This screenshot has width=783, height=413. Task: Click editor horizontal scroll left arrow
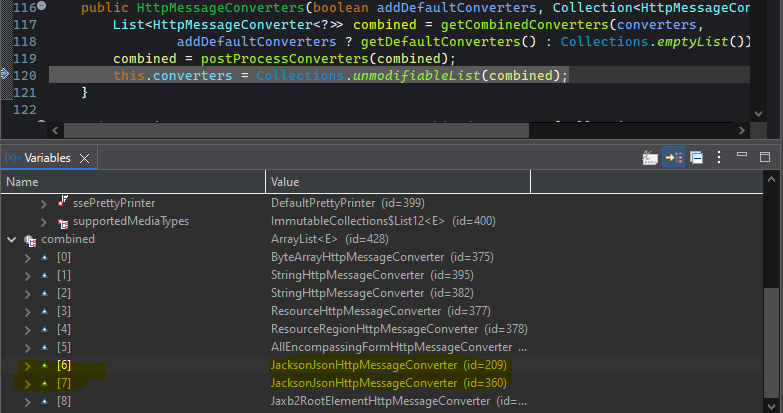(x=55, y=131)
